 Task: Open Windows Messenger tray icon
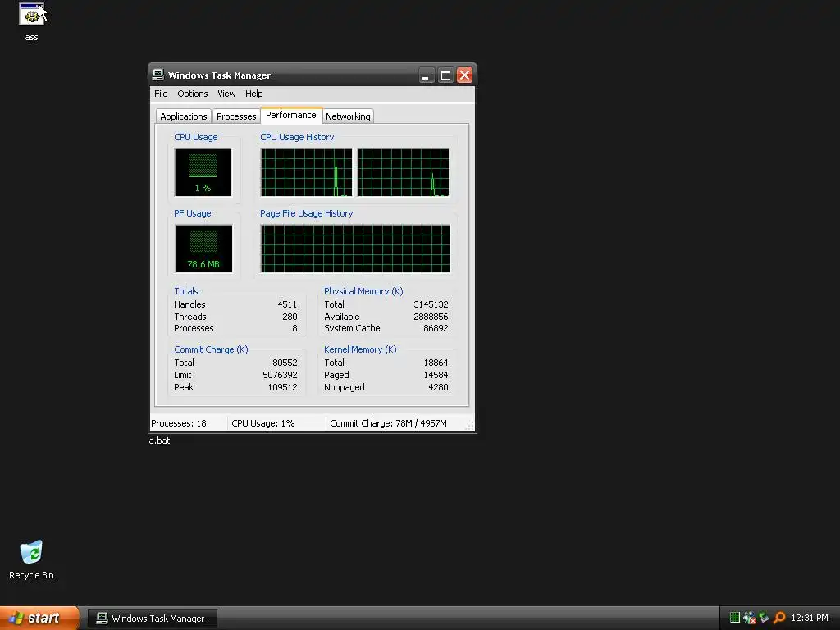tap(750, 618)
